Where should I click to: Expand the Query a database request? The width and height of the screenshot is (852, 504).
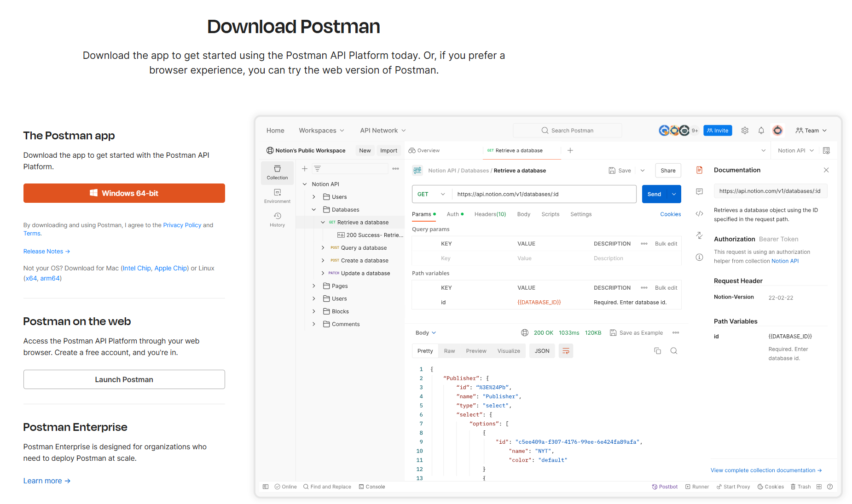pyautogui.click(x=323, y=248)
